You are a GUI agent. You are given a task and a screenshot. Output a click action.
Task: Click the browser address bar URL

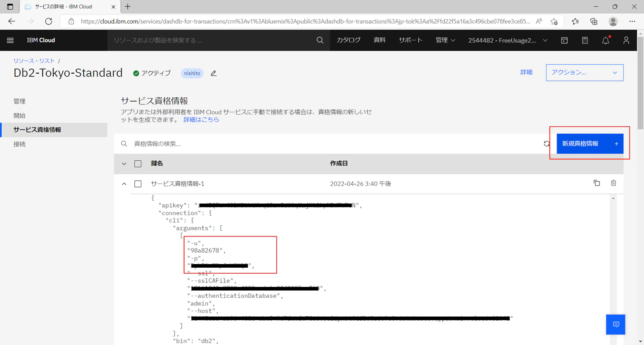[305, 21]
